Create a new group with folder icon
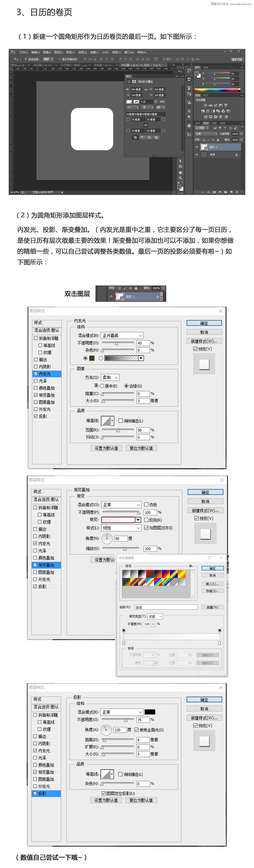The width and height of the screenshot is (254, 868). [x=226, y=192]
